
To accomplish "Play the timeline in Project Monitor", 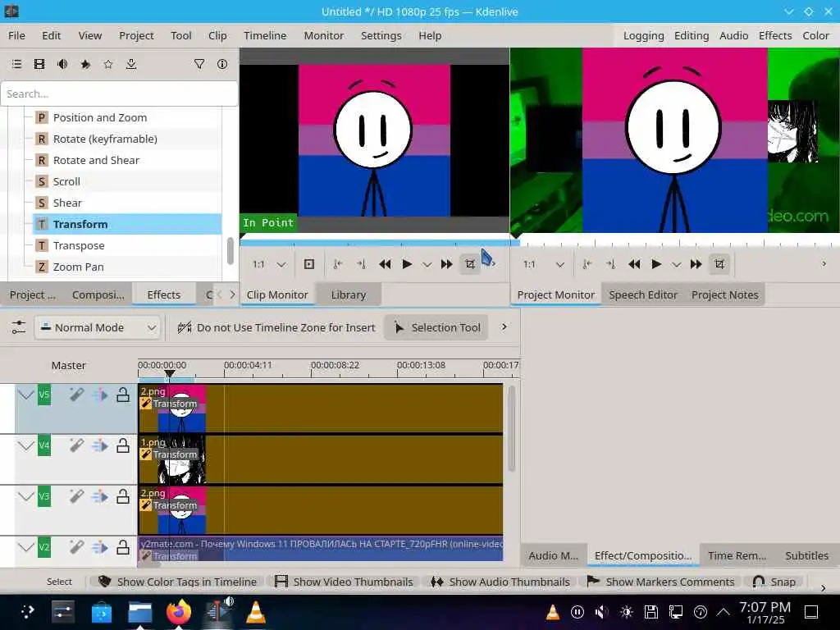I will click(x=656, y=264).
